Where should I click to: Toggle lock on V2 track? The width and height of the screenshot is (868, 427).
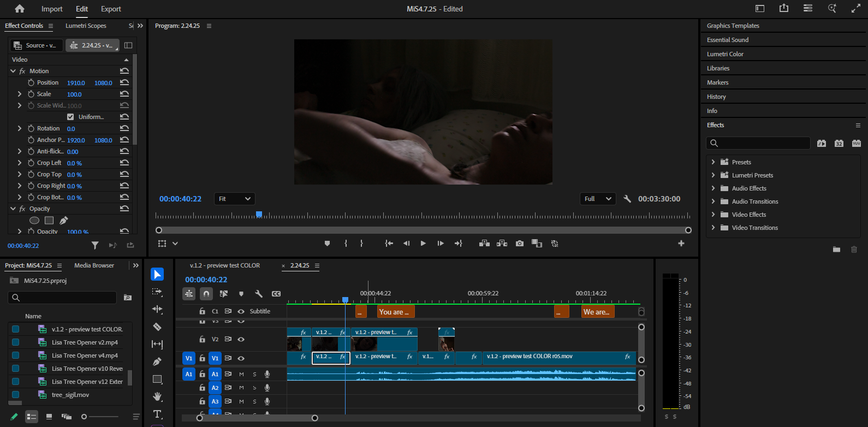coord(202,339)
